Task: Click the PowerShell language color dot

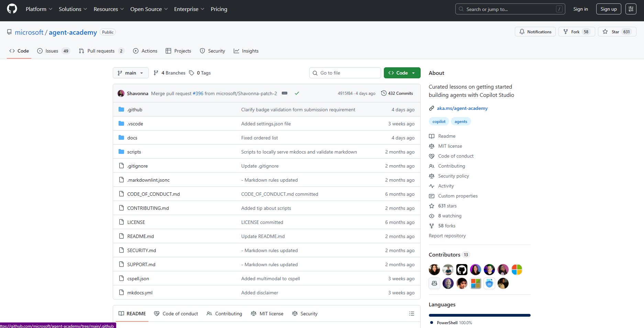Action: point(432,323)
